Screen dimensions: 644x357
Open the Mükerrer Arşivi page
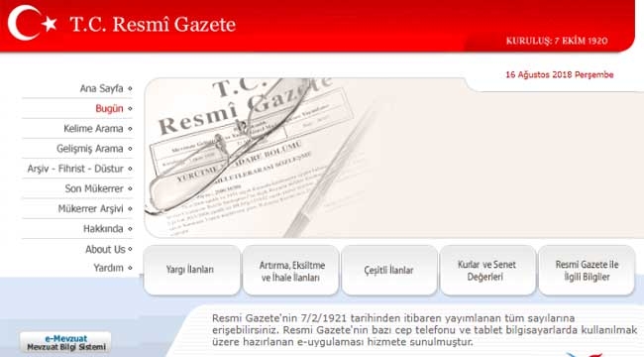click(90, 209)
